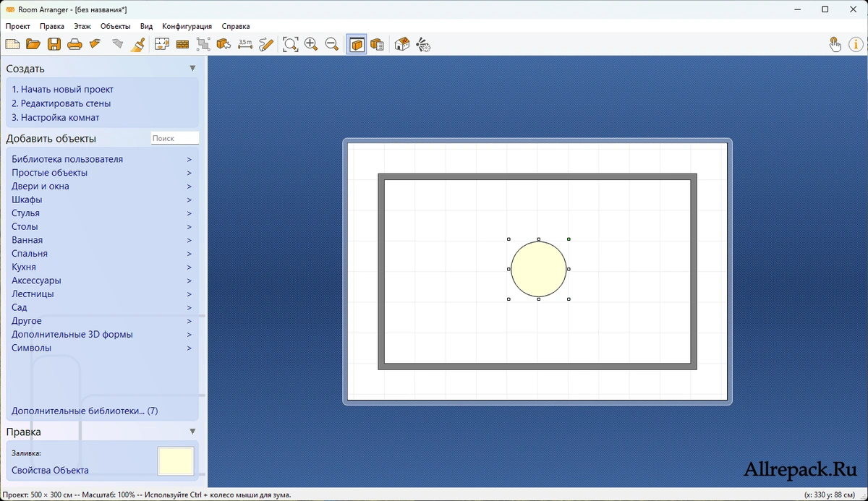Open project with the folder icon

coord(33,44)
